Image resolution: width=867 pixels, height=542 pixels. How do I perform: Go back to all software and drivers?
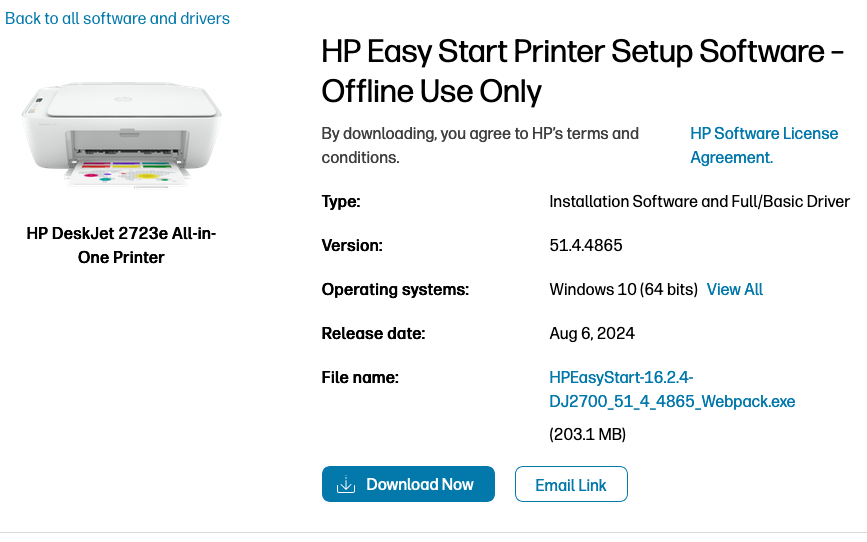(117, 18)
